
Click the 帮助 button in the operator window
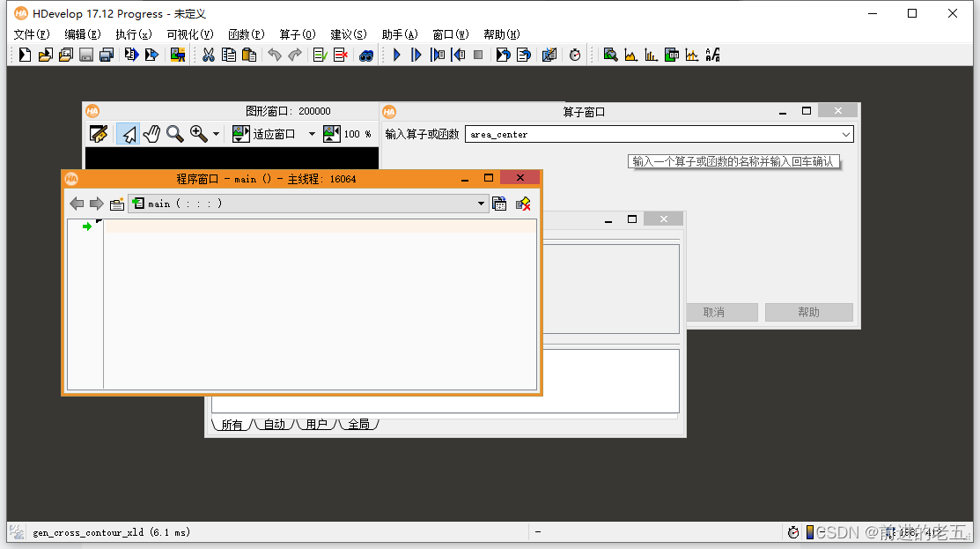(807, 312)
